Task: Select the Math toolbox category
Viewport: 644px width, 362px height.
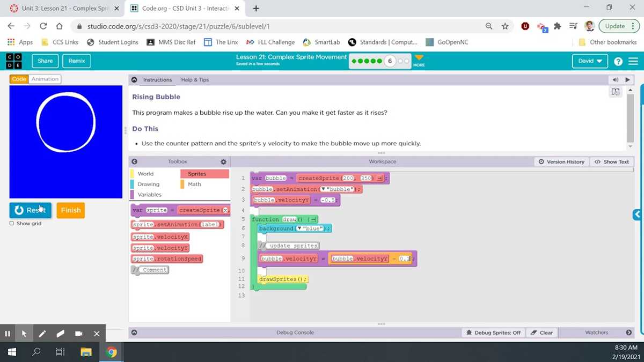Action: point(194,184)
